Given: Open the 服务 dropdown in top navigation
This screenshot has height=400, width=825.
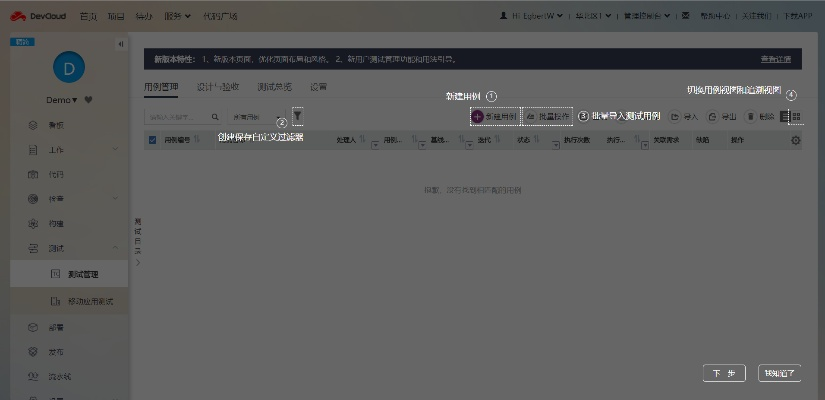Looking at the screenshot, I should tap(178, 16).
